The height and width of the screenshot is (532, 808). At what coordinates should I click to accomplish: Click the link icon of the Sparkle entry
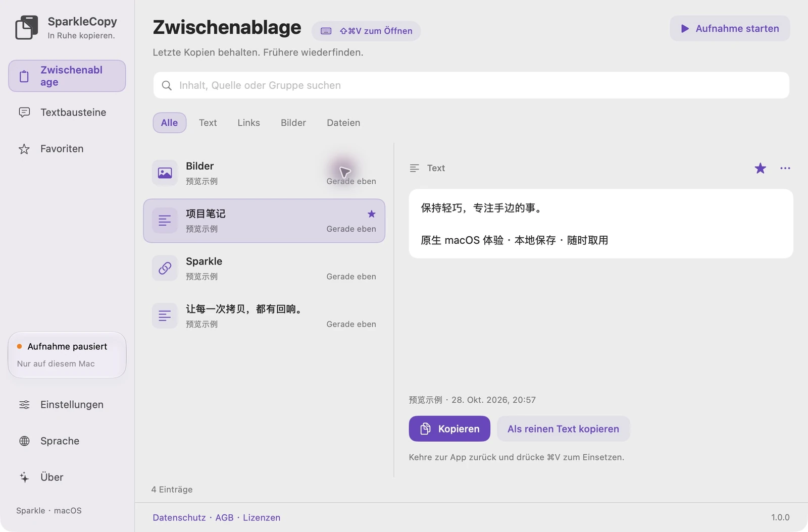(x=165, y=268)
